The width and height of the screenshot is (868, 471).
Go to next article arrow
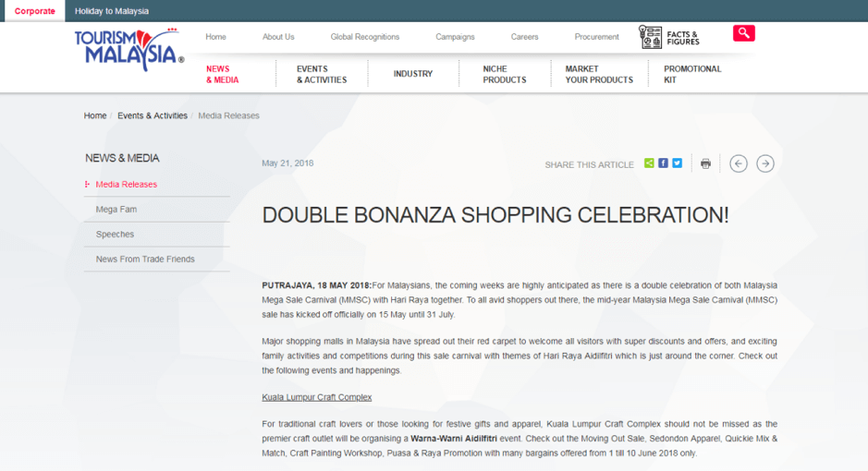(x=764, y=163)
